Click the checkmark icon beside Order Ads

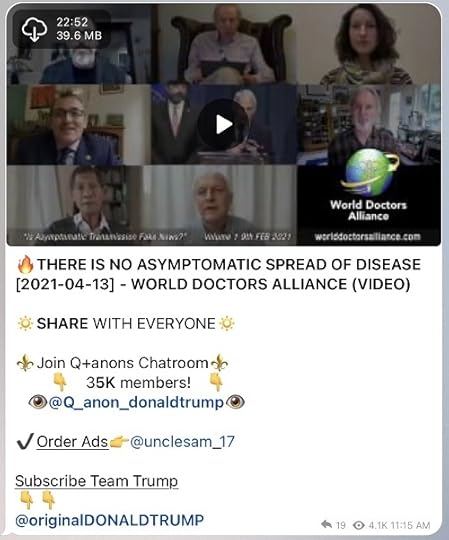coord(24,442)
